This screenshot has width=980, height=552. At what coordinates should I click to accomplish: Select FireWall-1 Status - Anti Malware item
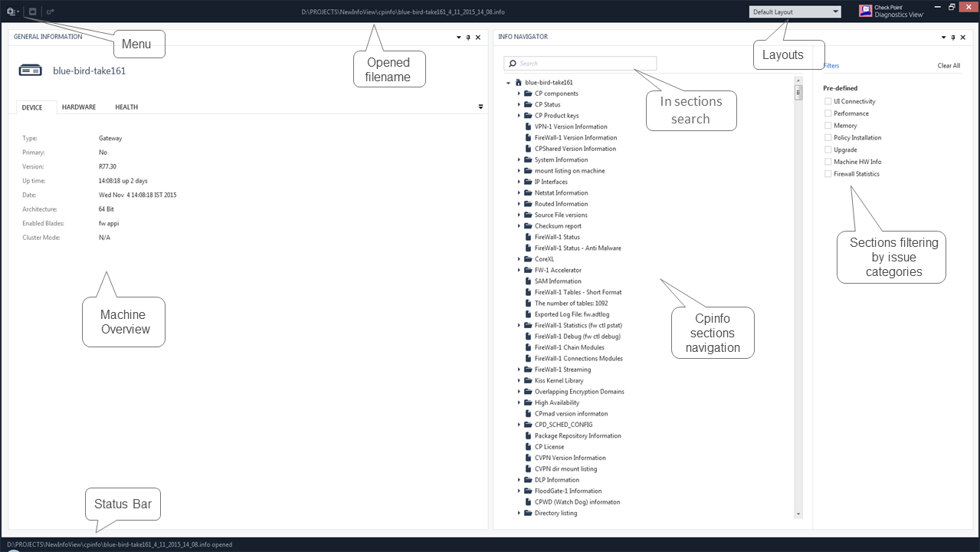click(x=578, y=248)
